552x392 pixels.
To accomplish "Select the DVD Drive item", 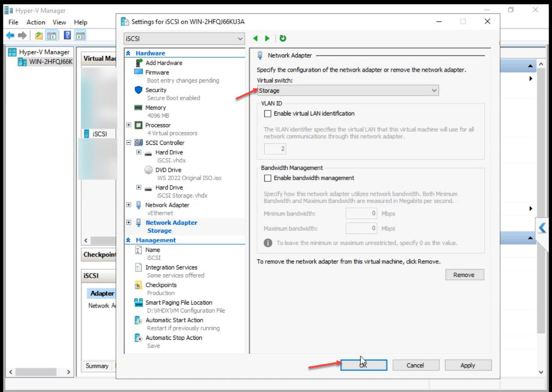I will tap(168, 170).
